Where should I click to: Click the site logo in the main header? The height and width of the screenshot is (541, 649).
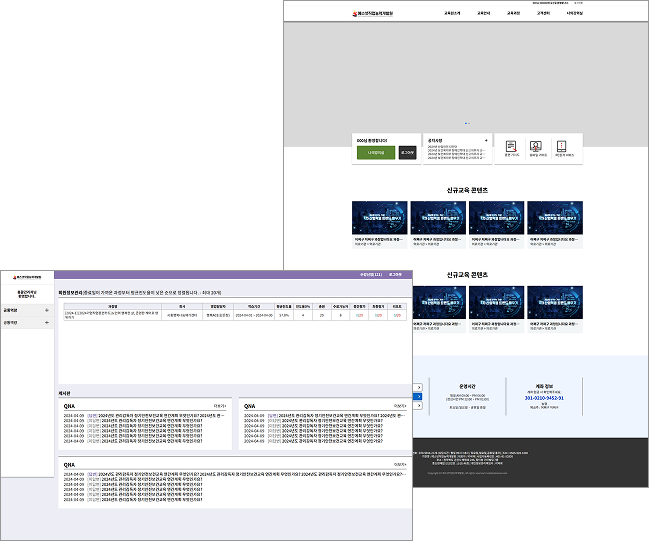[373, 13]
